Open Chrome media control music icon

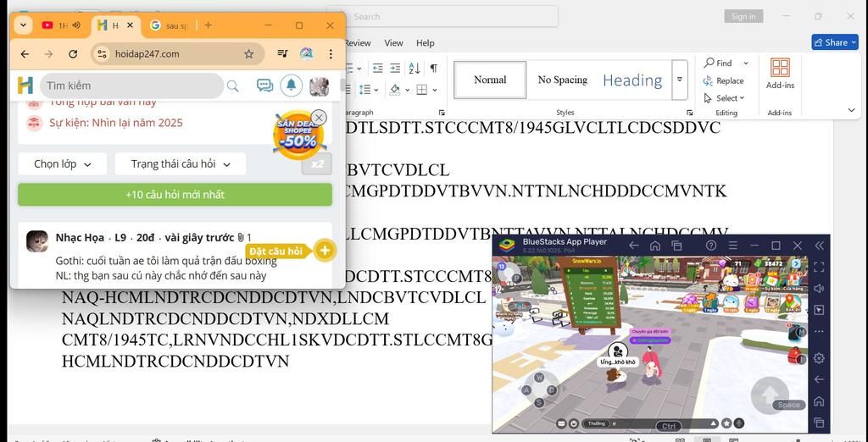point(283,53)
